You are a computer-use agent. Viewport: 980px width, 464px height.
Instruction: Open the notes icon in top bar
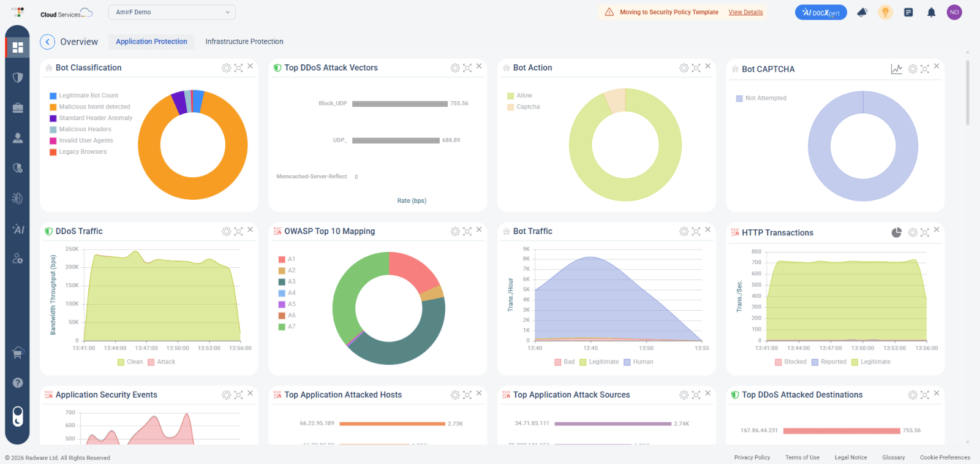(908, 12)
